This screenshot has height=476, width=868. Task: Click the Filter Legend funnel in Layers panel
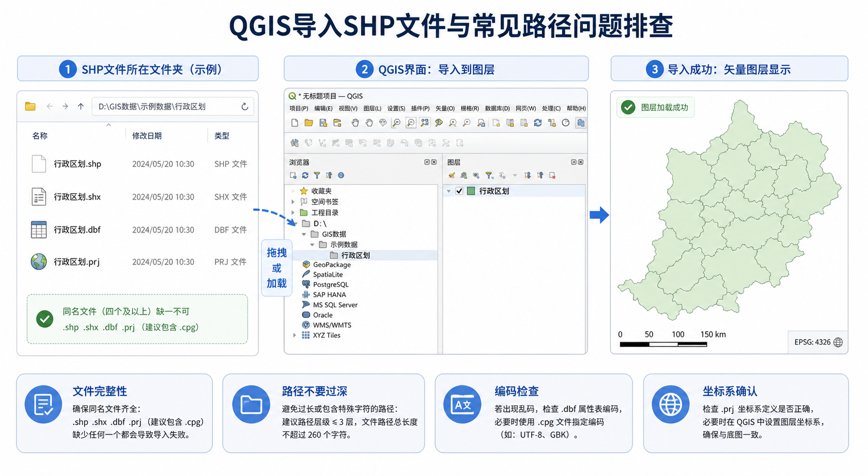point(489,175)
